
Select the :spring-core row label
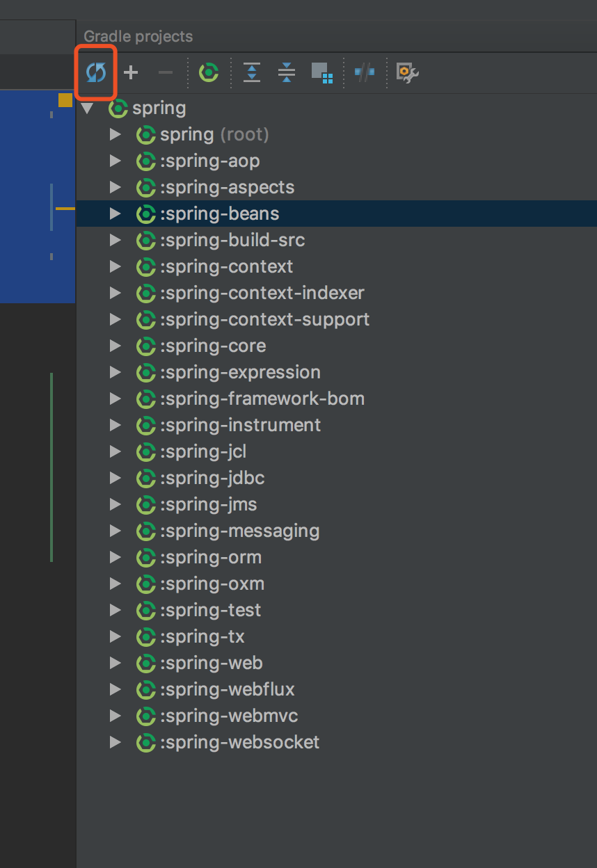pos(213,346)
